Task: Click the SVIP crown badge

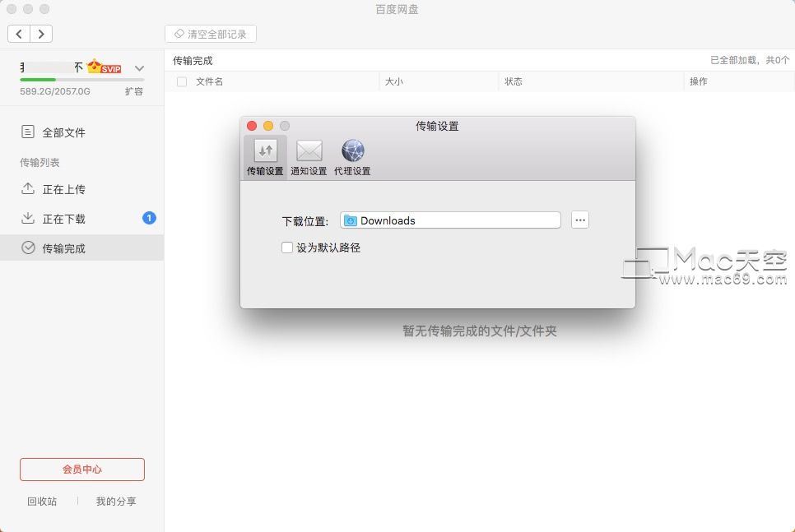Action: point(105,67)
